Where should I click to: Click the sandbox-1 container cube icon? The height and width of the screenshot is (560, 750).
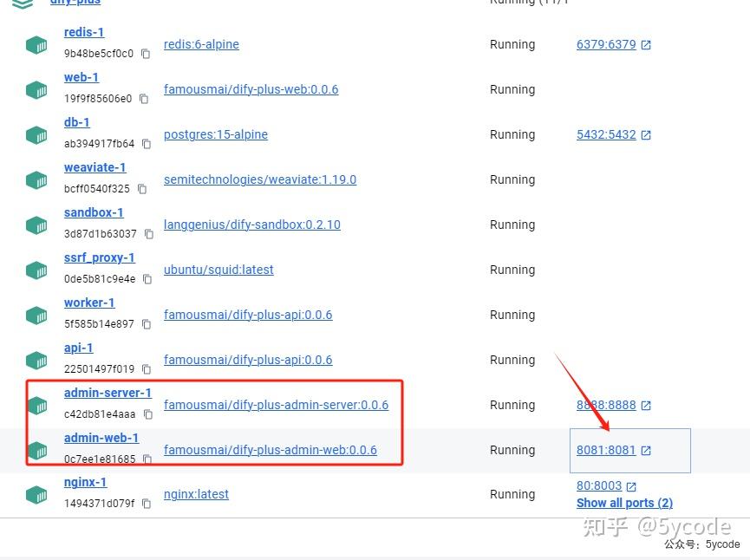tap(36, 225)
